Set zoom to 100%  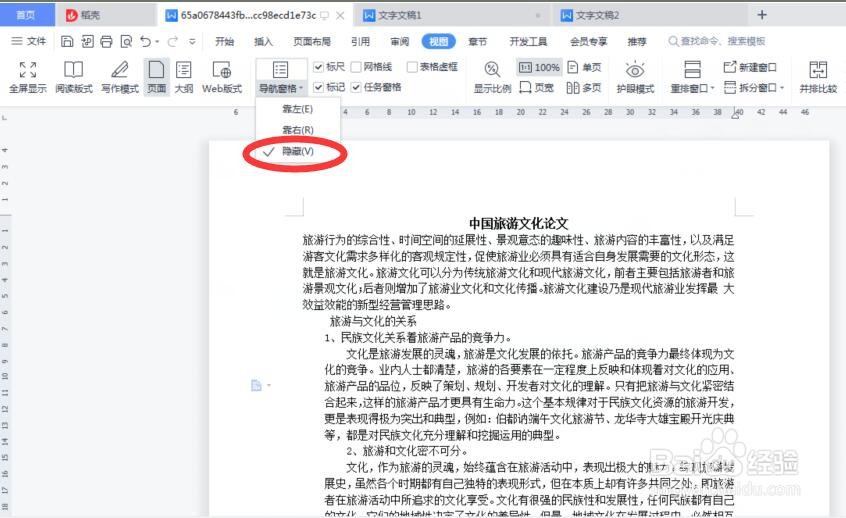coord(539,67)
